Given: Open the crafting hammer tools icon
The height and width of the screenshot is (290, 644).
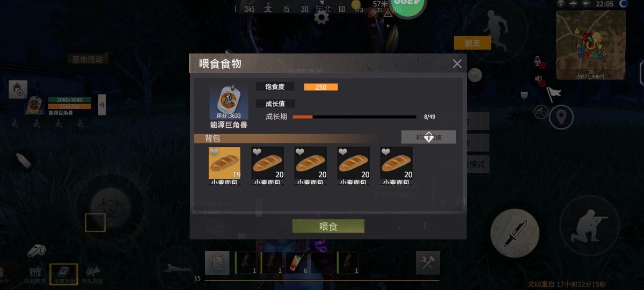Looking at the screenshot, I should tap(428, 263).
